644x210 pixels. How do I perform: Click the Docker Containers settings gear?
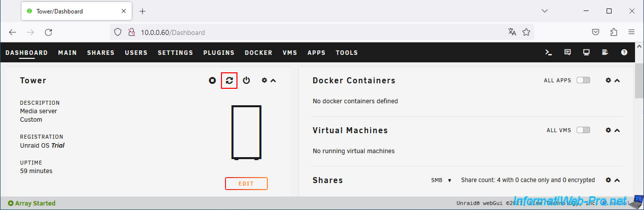608,80
